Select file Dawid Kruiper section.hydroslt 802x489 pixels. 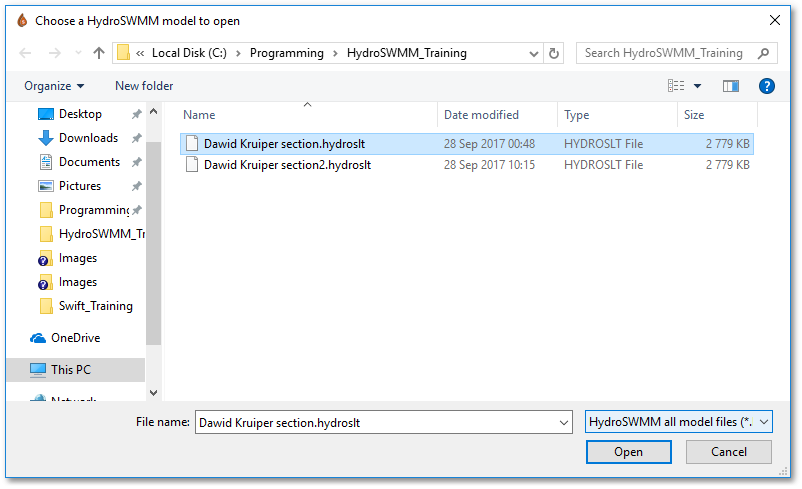[467, 144]
